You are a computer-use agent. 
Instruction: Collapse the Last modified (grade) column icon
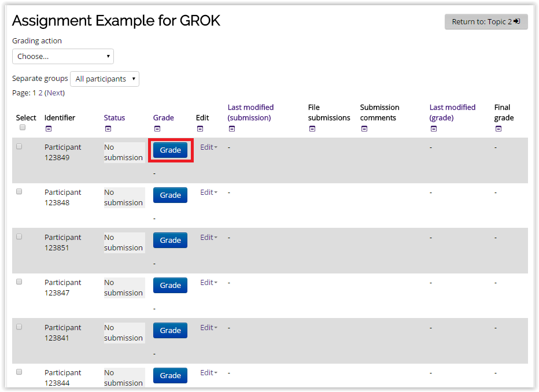tap(434, 129)
